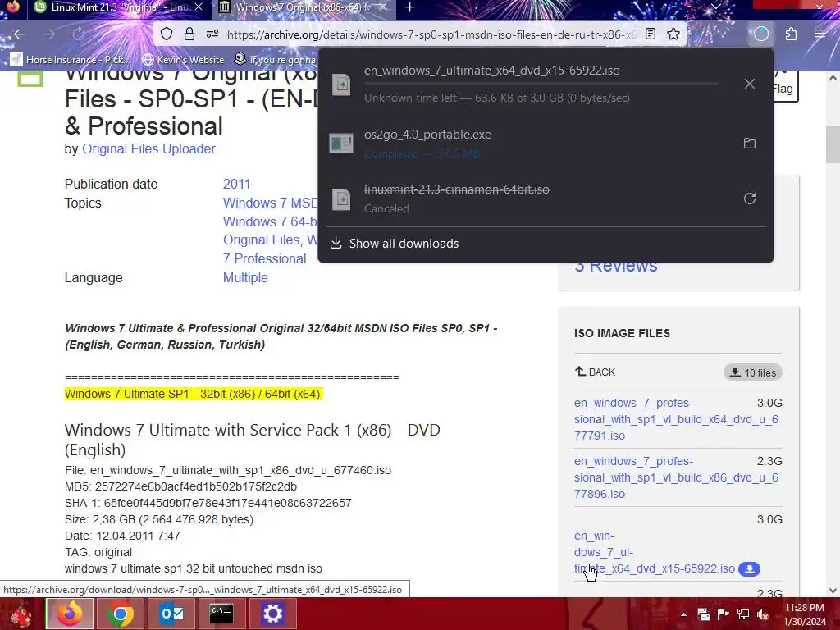The image size is (840, 630).
Task: Click the page vertical scrollbar thumb
Action: [x=833, y=144]
